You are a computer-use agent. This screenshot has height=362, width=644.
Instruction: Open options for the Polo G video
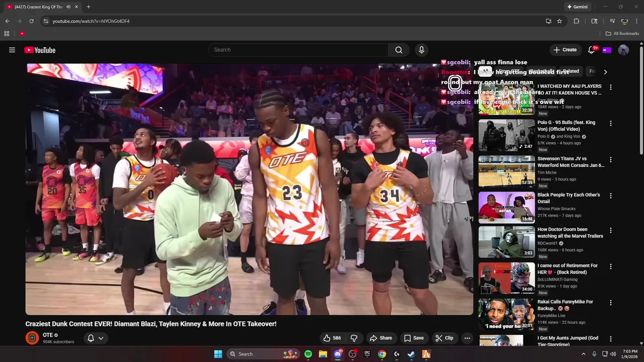pyautogui.click(x=611, y=123)
